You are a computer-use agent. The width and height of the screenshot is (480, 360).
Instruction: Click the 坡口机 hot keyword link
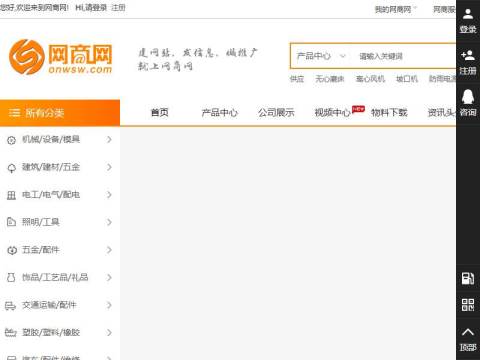[x=407, y=79]
